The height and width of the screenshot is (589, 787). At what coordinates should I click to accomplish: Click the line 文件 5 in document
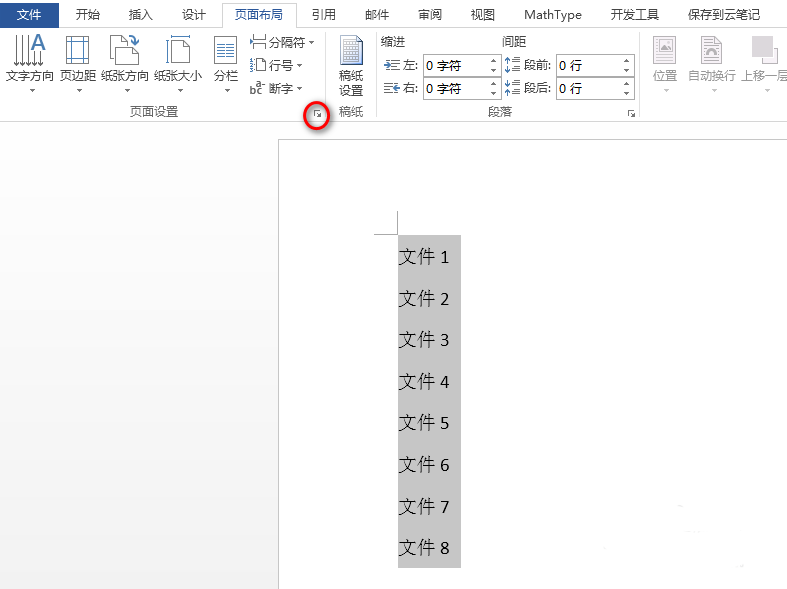[424, 423]
